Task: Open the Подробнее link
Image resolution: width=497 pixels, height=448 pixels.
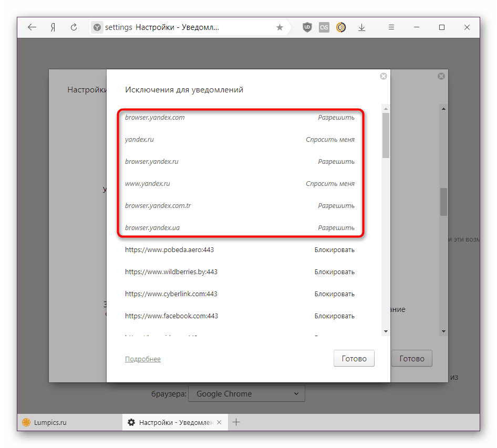Action: tap(142, 359)
